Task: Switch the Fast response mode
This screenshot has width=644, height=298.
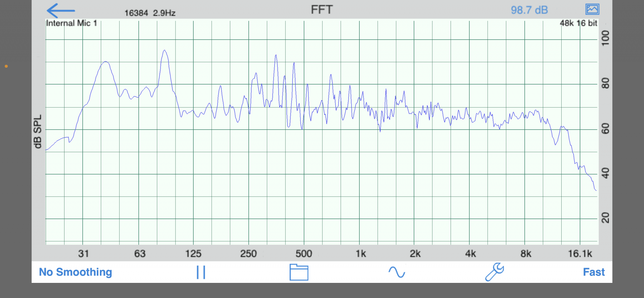Action: click(x=594, y=272)
